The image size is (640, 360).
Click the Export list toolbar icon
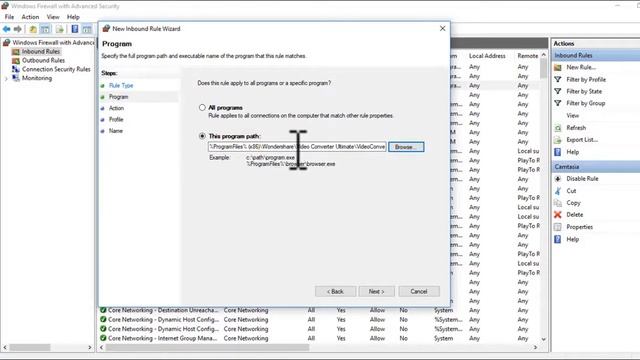pos(60,29)
